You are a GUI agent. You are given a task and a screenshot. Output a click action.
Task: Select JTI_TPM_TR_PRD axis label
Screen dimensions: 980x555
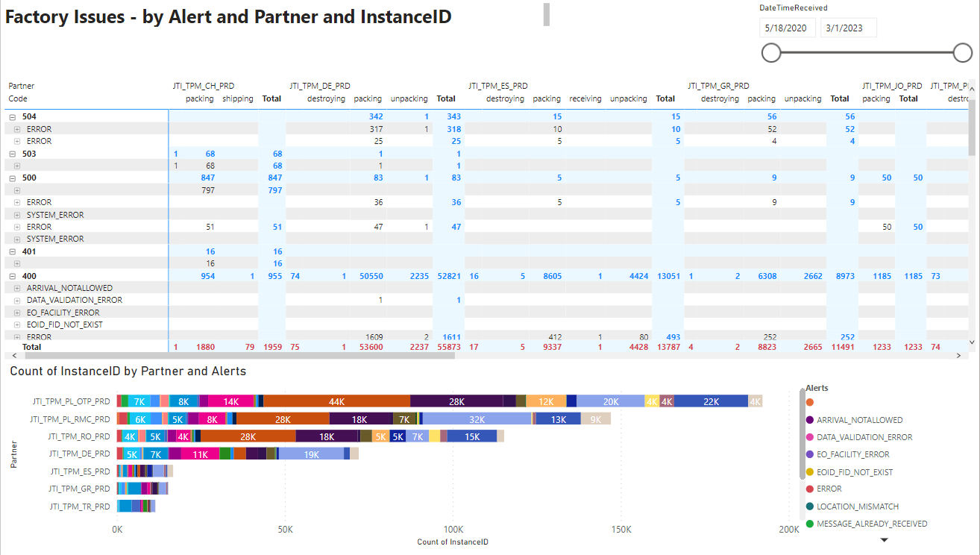[79, 507]
